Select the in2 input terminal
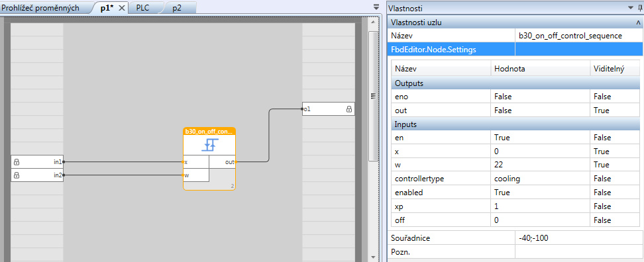Image resolution: width=644 pixels, height=262 pixels. point(37,175)
